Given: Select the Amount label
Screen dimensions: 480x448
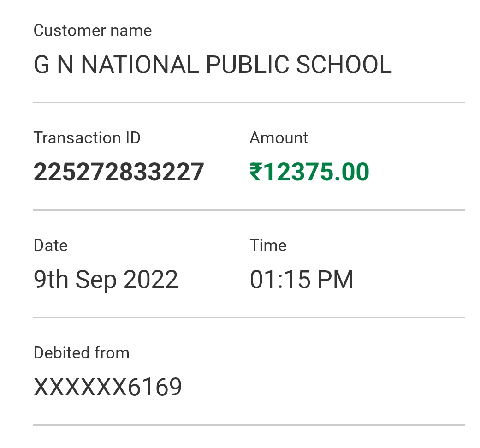Looking at the screenshot, I should coord(279,138).
